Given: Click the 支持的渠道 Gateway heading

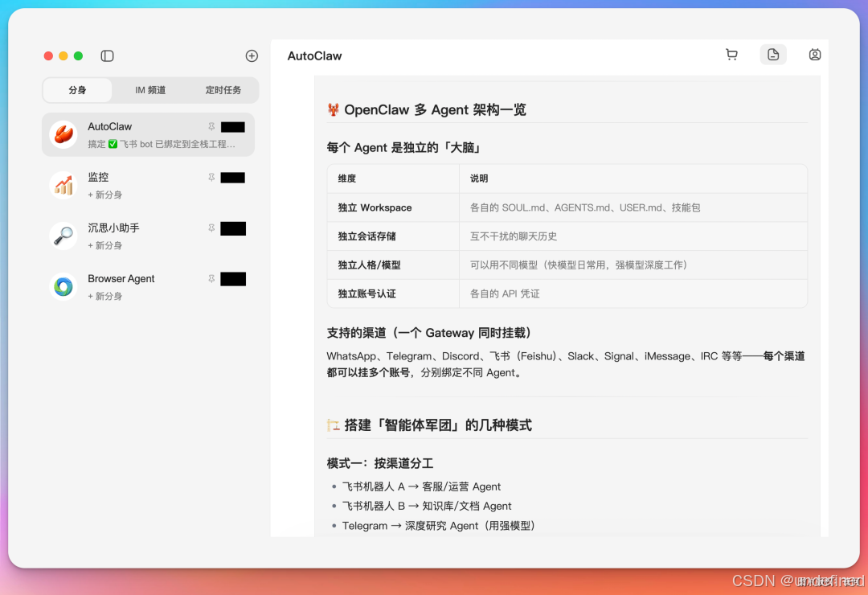Looking at the screenshot, I should tap(429, 333).
